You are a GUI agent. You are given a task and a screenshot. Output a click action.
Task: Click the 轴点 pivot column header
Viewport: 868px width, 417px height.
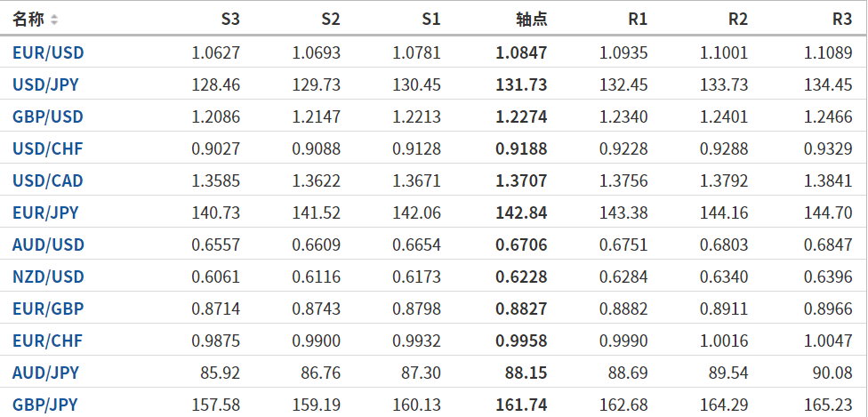531,19
